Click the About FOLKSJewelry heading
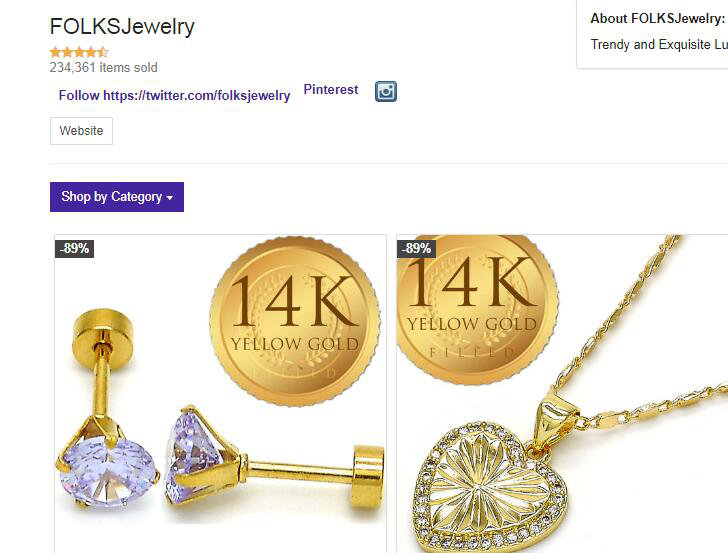Viewport: 728px width, 553px height. click(657, 19)
